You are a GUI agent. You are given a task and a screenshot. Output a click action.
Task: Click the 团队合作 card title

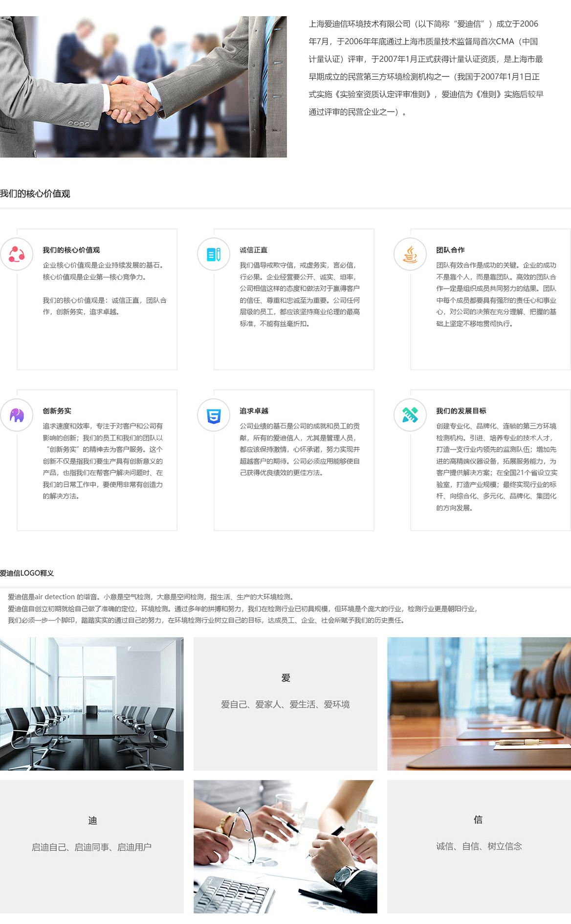pos(450,250)
